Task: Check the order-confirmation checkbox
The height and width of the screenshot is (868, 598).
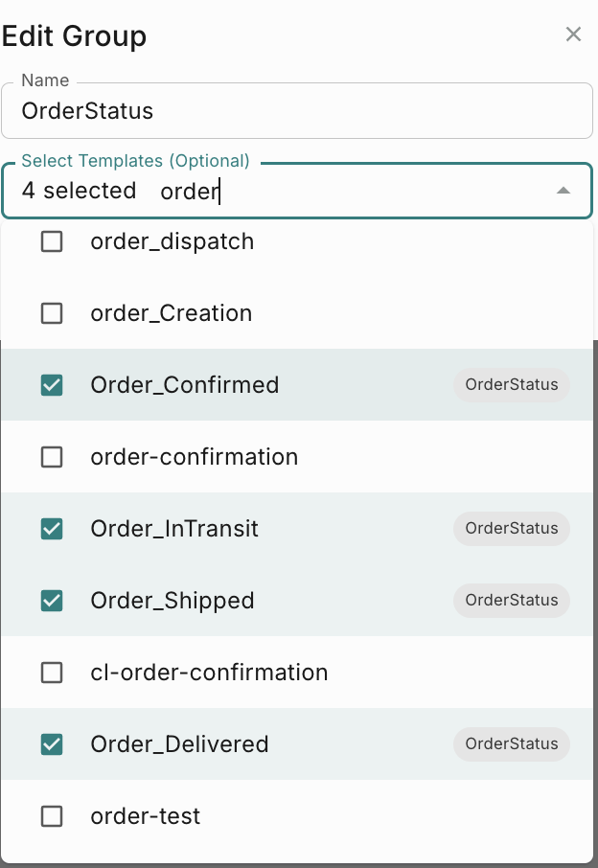Action: pyautogui.click(x=52, y=457)
